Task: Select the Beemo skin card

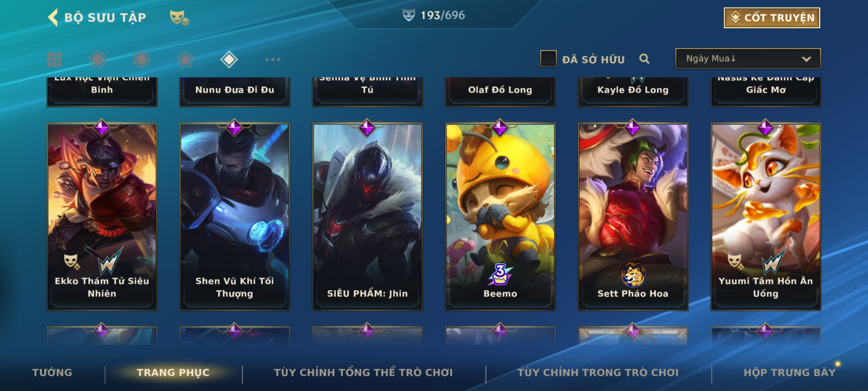Action: pos(500,216)
